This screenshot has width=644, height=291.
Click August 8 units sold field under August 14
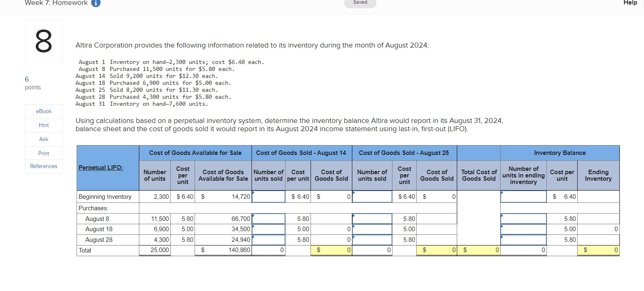[268, 219]
